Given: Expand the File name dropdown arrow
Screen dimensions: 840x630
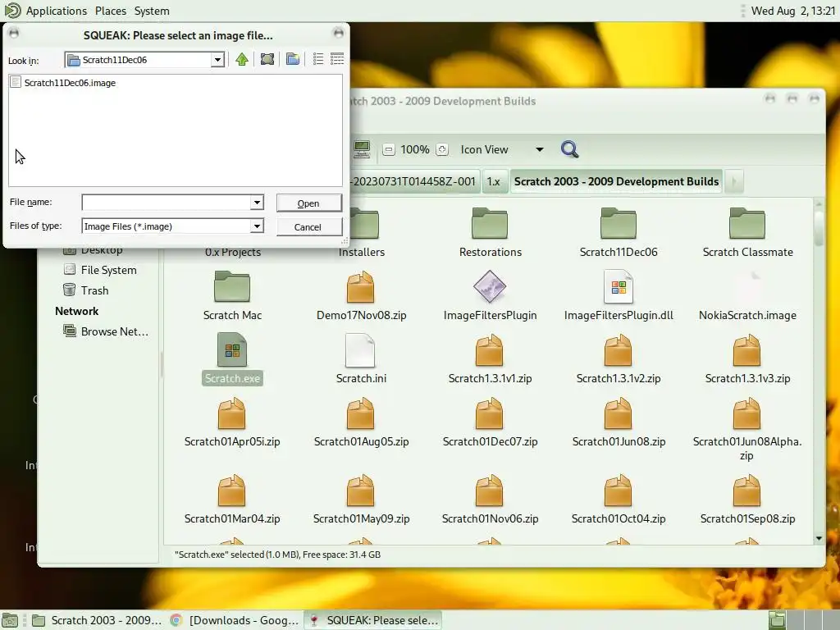Looking at the screenshot, I should pos(257,203).
